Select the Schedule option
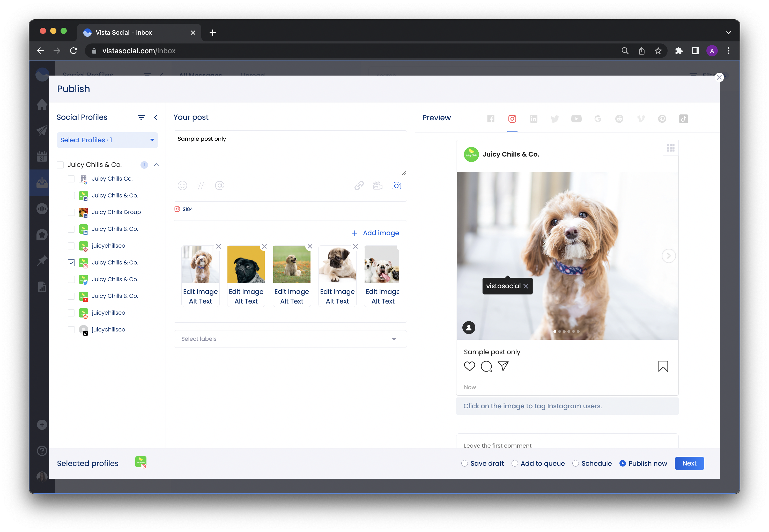This screenshot has height=532, width=769. point(575,463)
